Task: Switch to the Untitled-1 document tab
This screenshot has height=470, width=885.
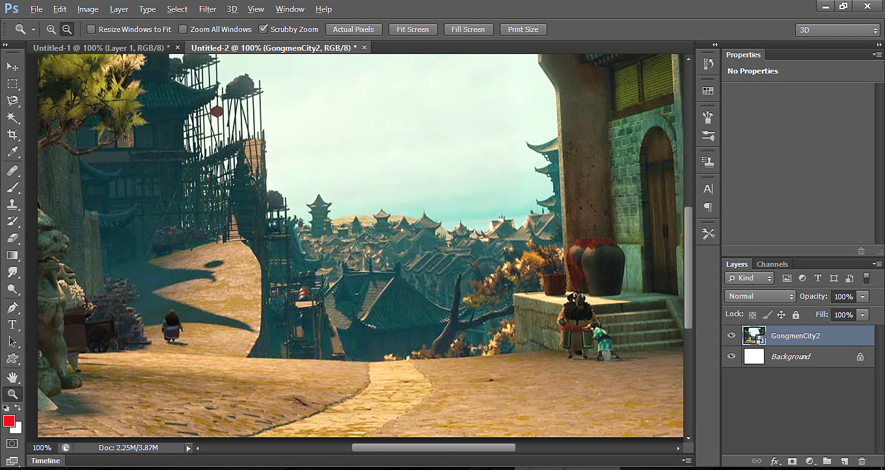Action: (103, 48)
